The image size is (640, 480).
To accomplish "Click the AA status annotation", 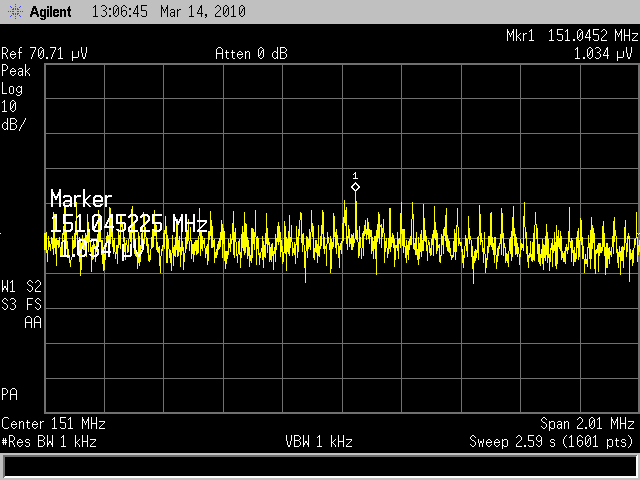I will pos(32,321).
